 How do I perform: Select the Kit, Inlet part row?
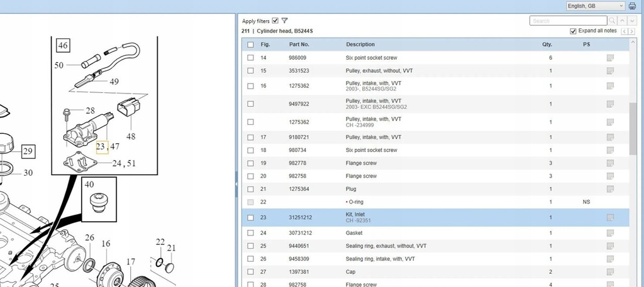[x=377, y=217]
